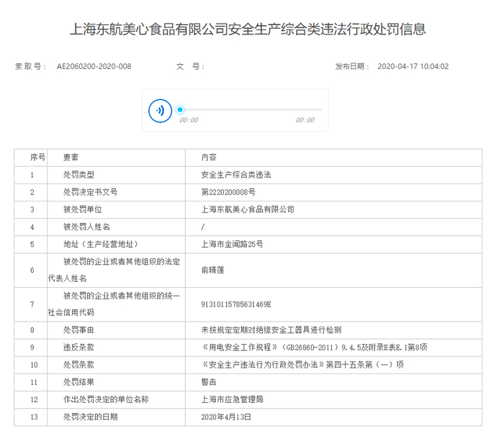Viewport: 504px width, 431px height.
Task: Click the document number 第2220200008号
Action: (228, 192)
